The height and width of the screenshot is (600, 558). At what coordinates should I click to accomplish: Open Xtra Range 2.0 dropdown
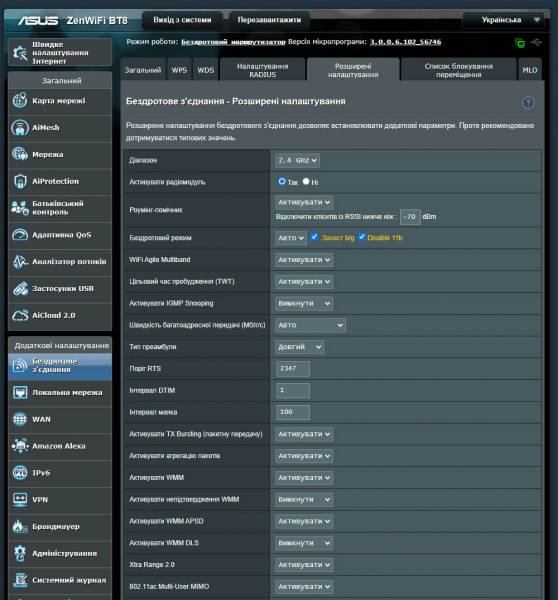point(304,565)
